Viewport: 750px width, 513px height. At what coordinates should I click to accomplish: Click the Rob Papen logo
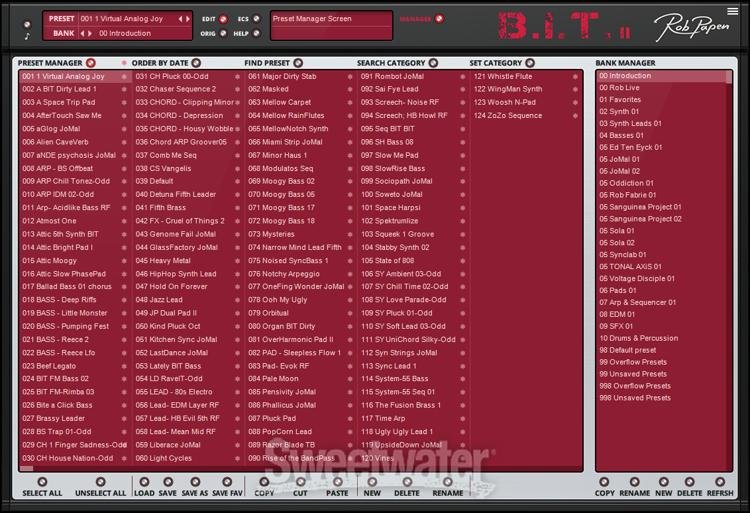[691, 26]
